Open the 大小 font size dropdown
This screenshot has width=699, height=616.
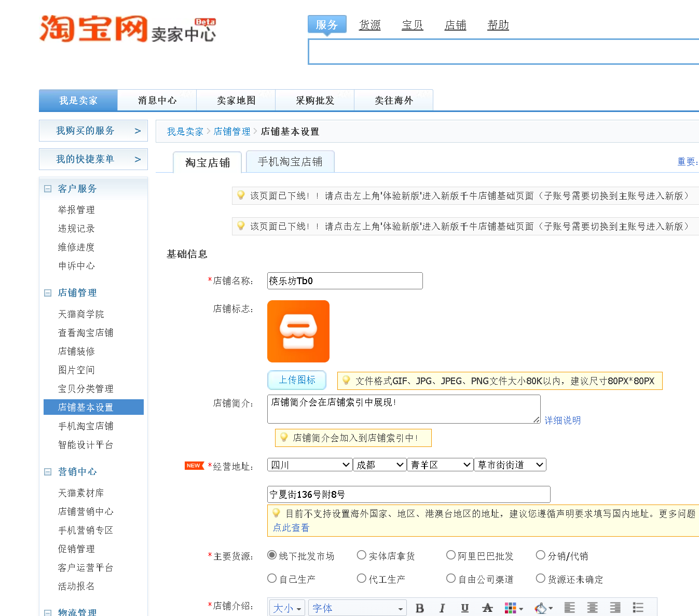287,608
